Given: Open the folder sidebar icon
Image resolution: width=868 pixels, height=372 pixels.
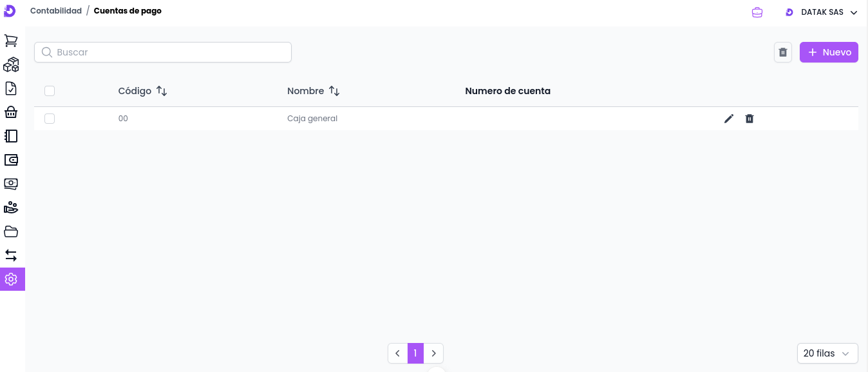Looking at the screenshot, I should [11, 231].
